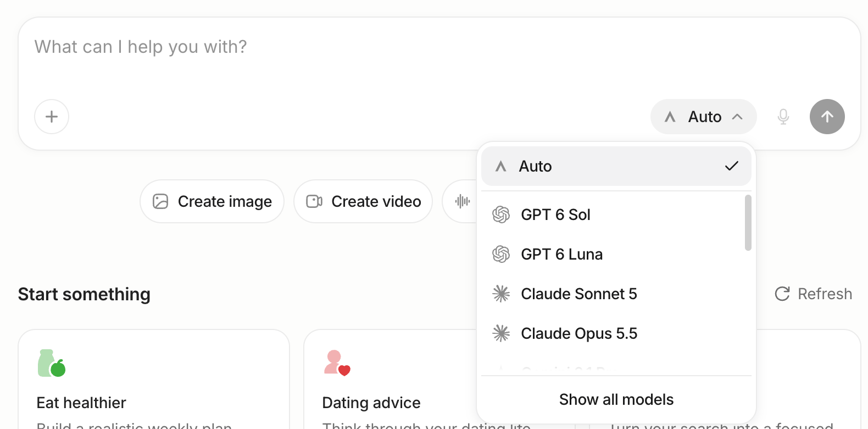Click the Refresh circular arrow icon
The width and height of the screenshot is (868, 429).
point(782,294)
